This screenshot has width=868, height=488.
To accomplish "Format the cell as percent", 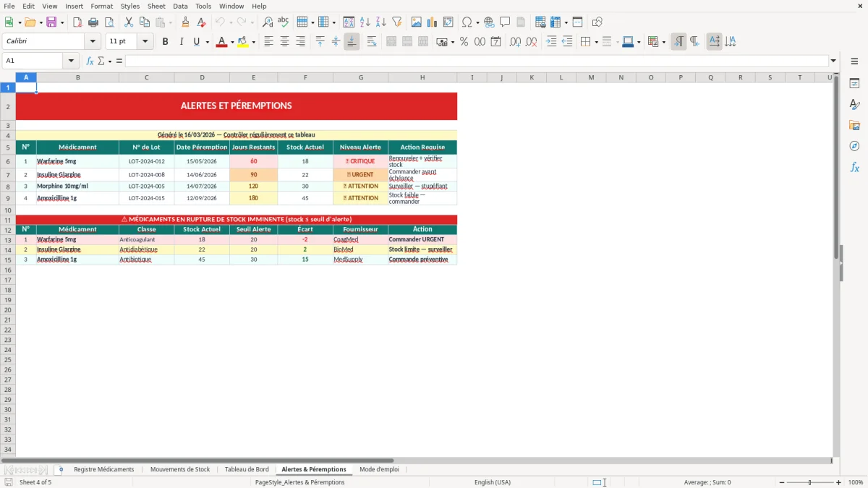I will point(464,41).
